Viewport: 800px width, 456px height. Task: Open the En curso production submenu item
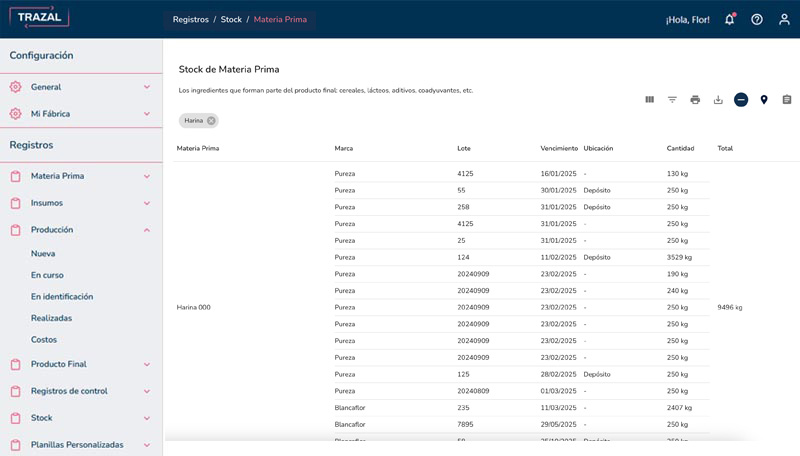47,275
